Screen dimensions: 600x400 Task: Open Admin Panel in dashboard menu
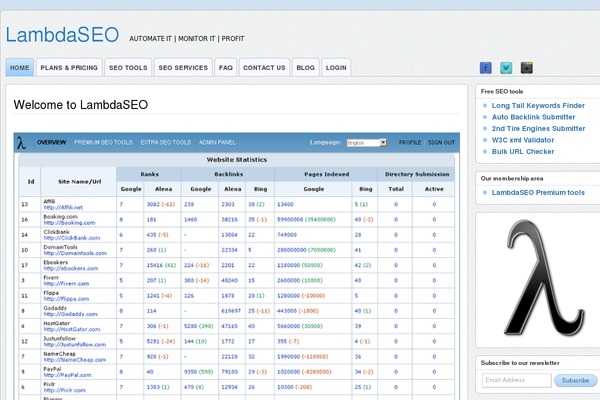coord(218,142)
